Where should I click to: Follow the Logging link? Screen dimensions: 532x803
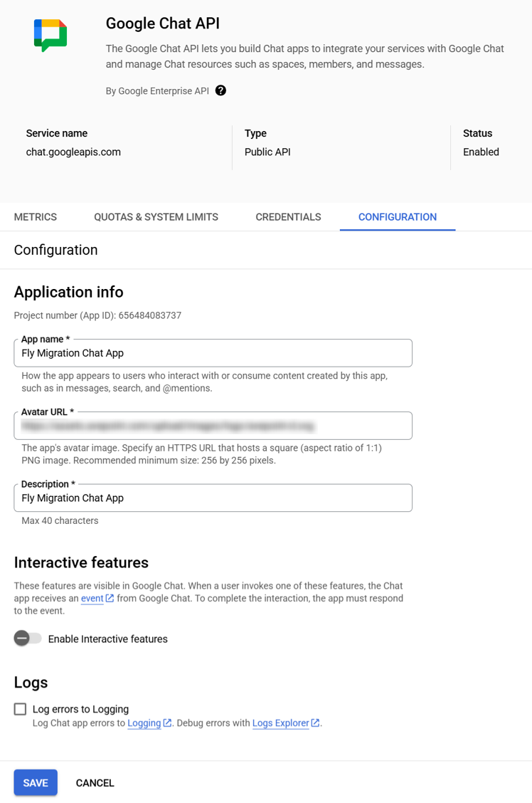pos(144,723)
